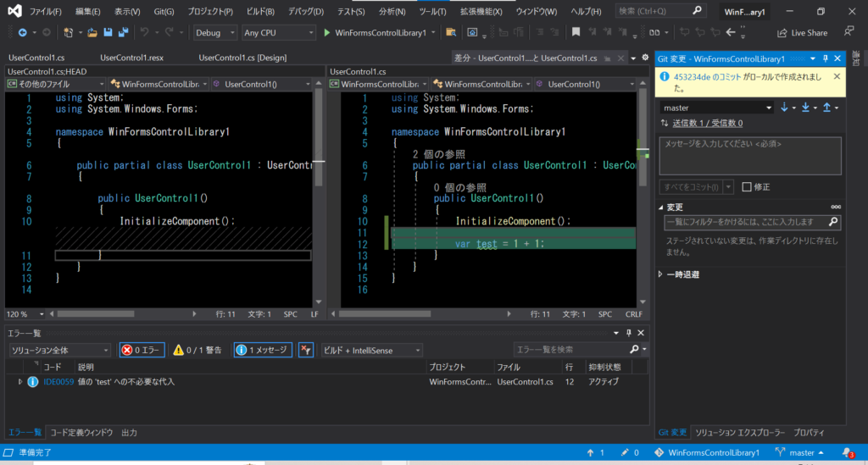Start WinFormsControlLibrary1 with the green play icon

(x=326, y=33)
